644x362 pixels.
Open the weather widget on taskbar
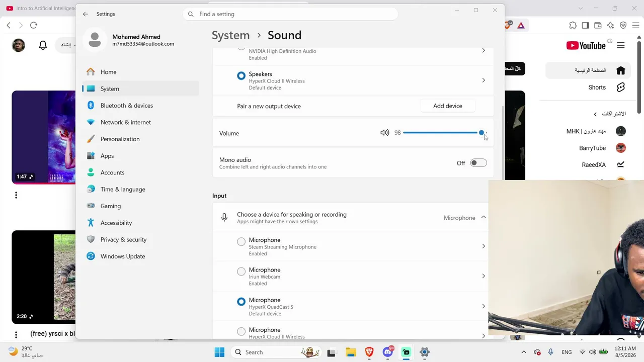click(26, 352)
